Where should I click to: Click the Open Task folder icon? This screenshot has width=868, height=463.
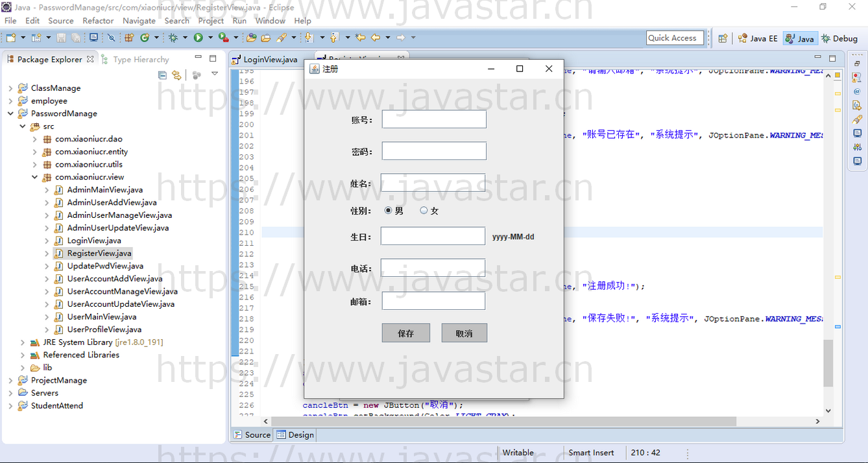tap(265, 38)
